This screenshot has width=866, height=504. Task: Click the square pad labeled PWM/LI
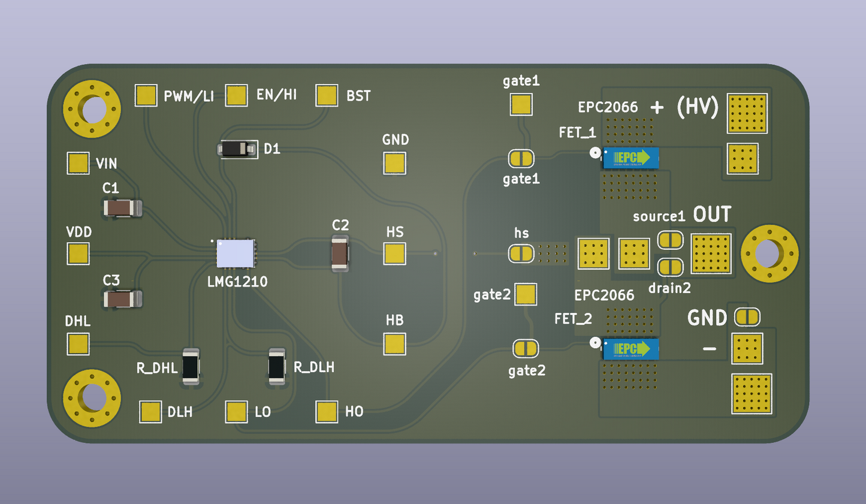pos(146,95)
